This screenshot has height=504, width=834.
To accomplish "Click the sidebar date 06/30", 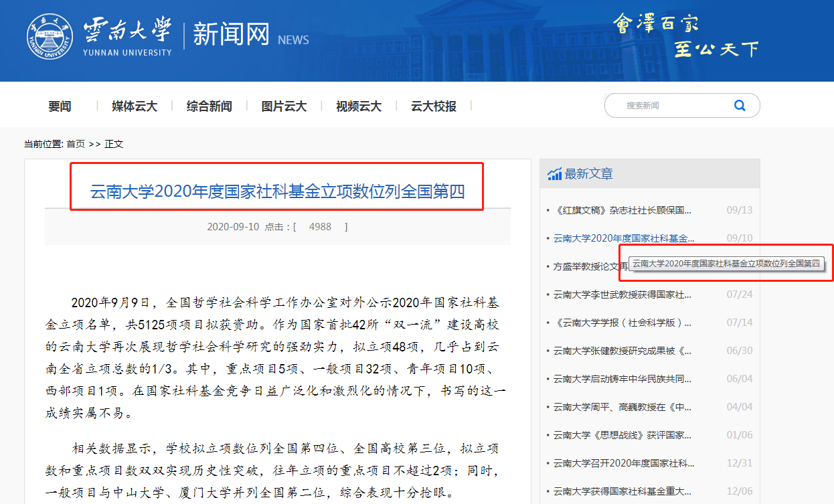I will point(740,351).
